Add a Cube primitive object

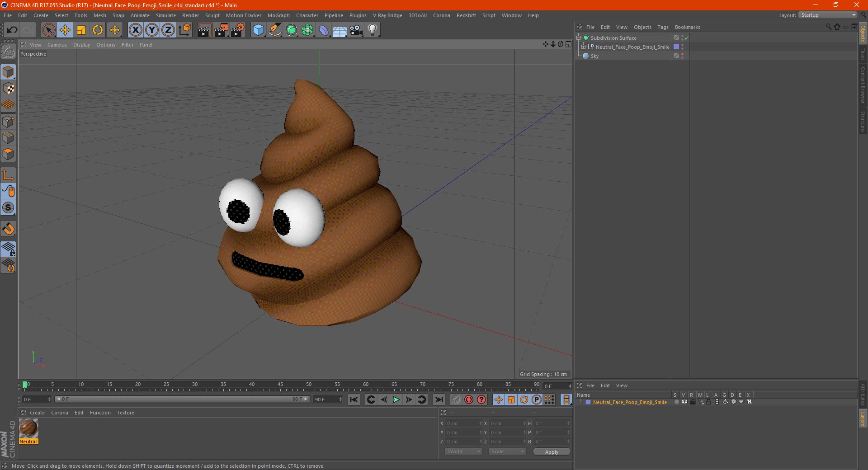point(258,30)
